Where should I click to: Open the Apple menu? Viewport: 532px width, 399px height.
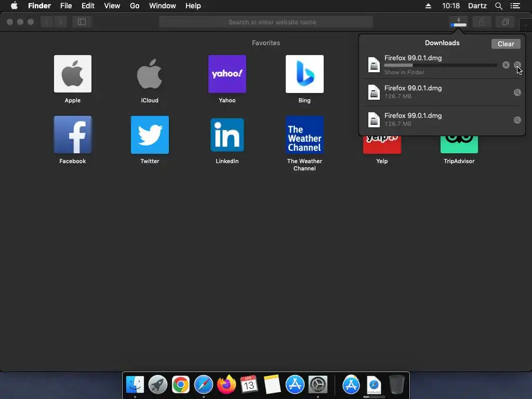pos(14,6)
